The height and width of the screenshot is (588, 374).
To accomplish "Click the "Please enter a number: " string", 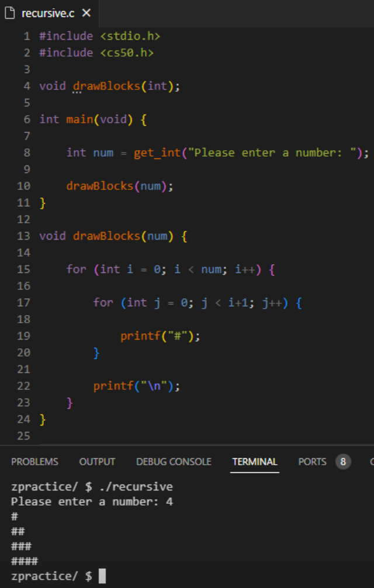I will [x=272, y=153].
